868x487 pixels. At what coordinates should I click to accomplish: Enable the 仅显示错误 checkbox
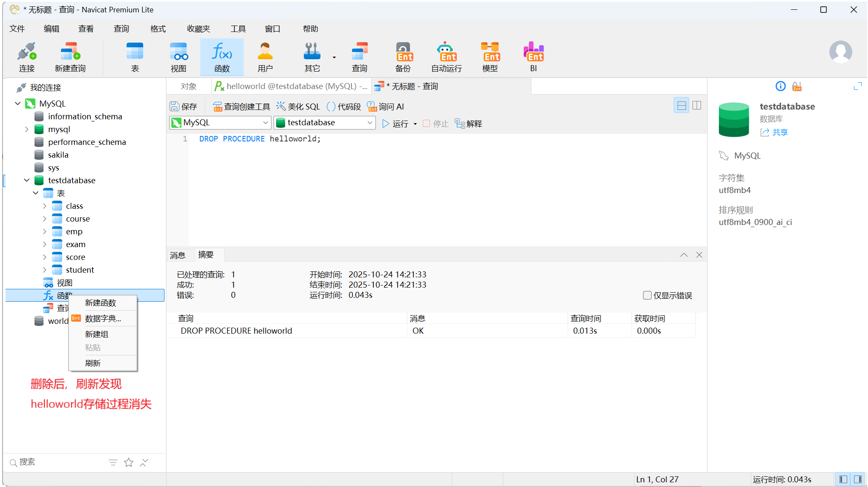[x=647, y=295]
